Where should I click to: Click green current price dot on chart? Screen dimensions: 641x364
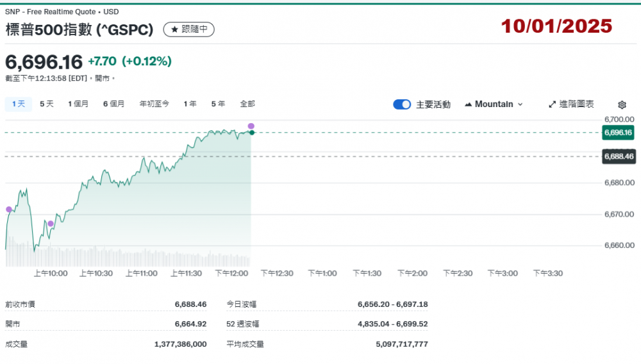[252, 133]
